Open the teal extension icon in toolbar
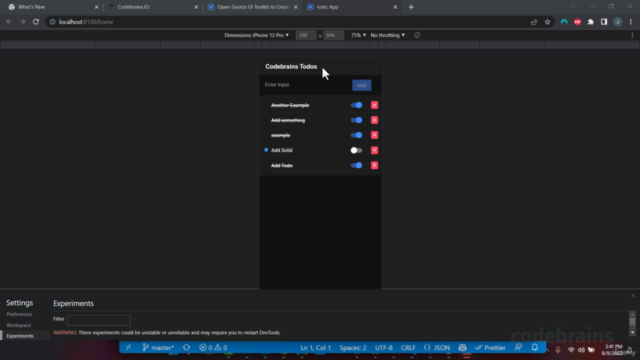The height and width of the screenshot is (360, 640). click(564, 22)
